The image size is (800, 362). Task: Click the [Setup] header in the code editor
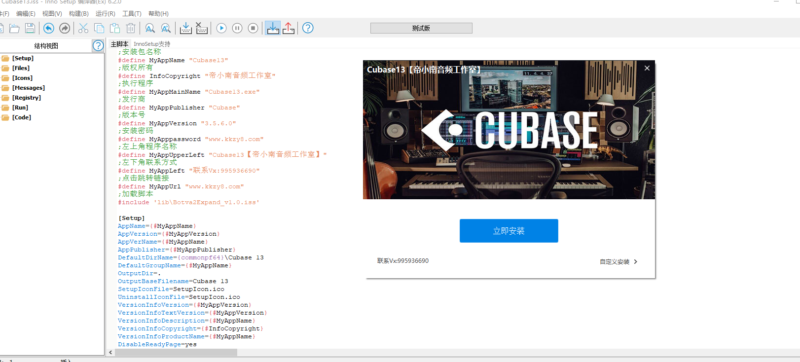coord(132,218)
